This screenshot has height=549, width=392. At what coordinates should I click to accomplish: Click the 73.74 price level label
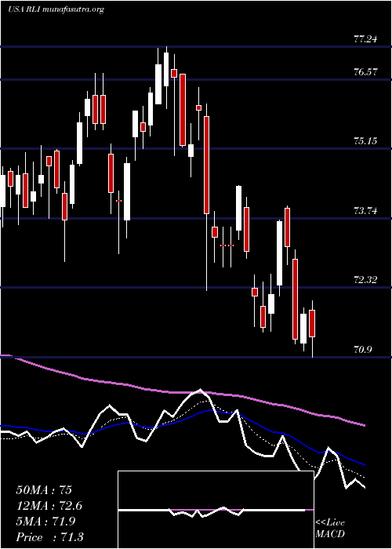click(366, 211)
